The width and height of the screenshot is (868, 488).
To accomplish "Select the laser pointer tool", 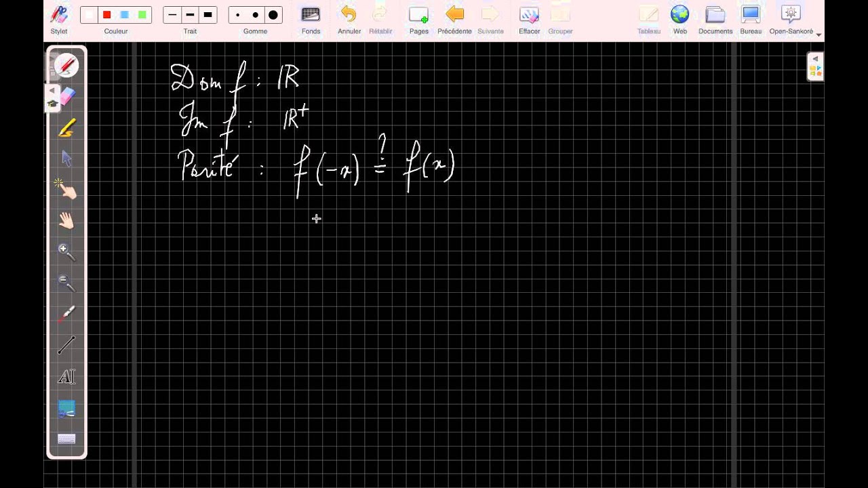I will coord(66,314).
